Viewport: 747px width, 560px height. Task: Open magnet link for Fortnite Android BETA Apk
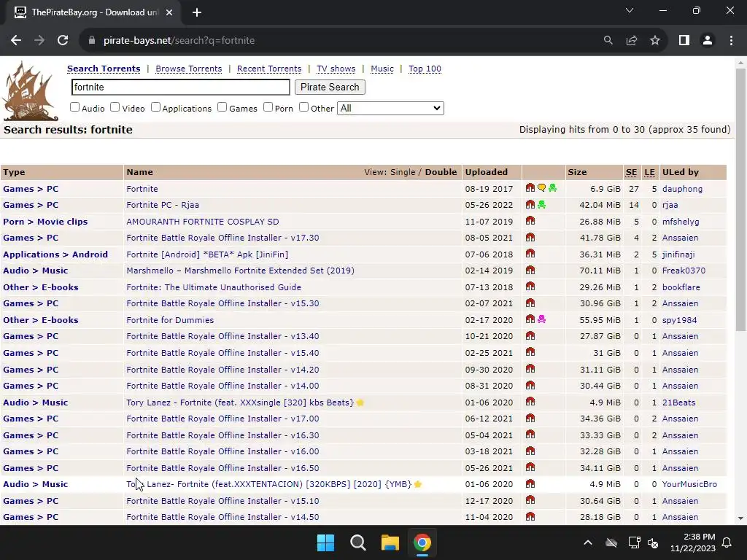[530, 254]
